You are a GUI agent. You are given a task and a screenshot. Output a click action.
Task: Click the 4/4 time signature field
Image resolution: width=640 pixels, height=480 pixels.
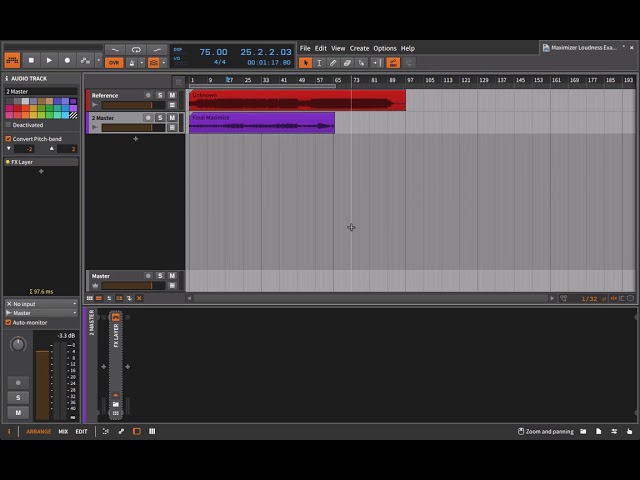coord(220,62)
